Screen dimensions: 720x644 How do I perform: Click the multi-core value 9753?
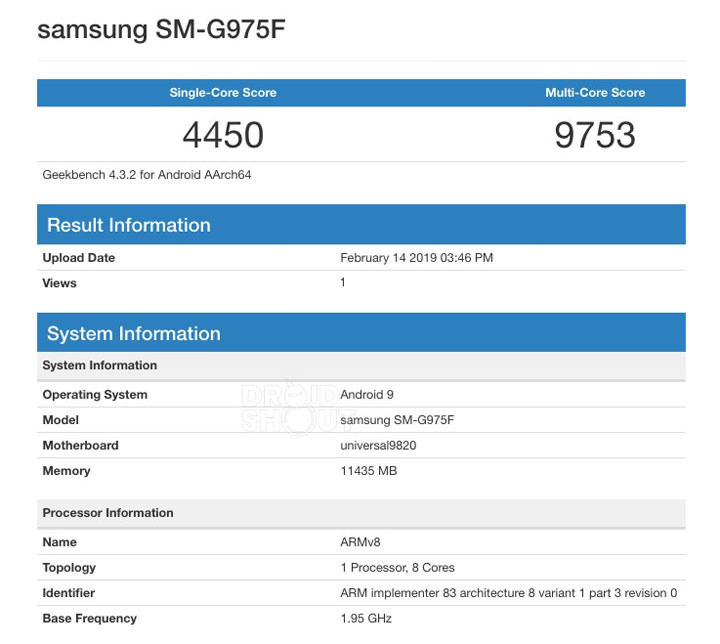[595, 135]
